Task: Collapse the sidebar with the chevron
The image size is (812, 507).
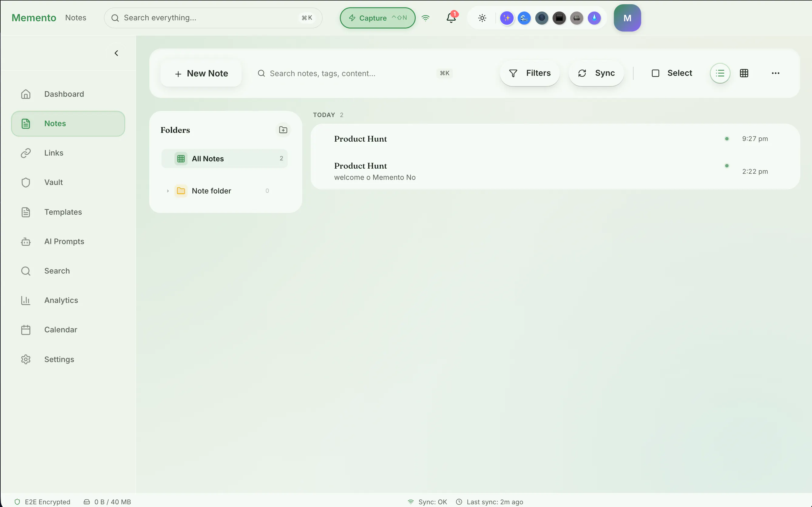Action: point(116,53)
